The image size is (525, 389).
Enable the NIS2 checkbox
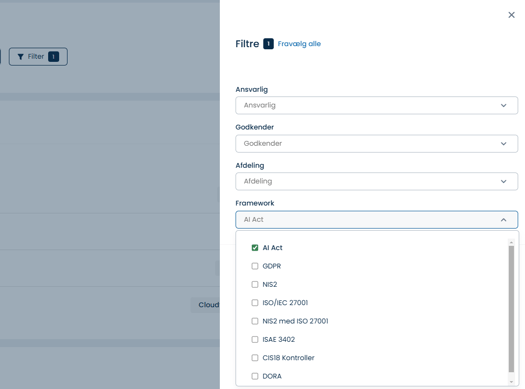(255, 285)
